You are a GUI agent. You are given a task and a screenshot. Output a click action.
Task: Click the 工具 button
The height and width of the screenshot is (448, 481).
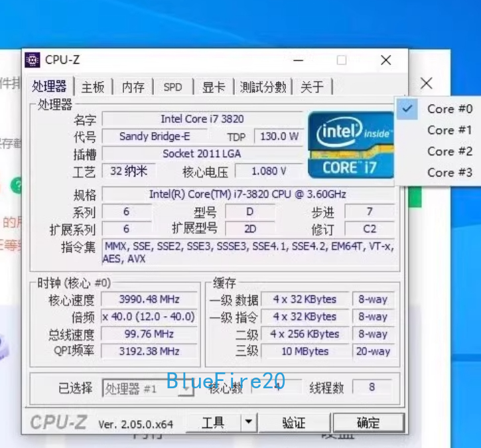click(x=213, y=423)
